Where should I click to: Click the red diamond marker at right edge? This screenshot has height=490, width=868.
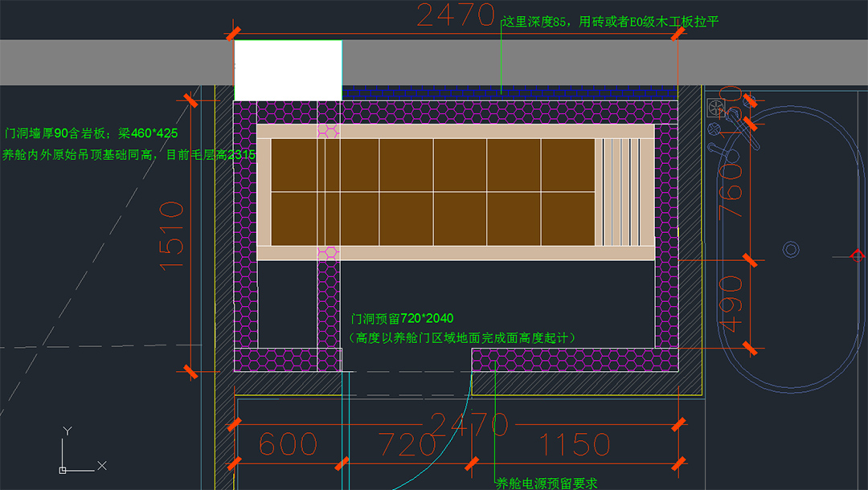coord(857,255)
